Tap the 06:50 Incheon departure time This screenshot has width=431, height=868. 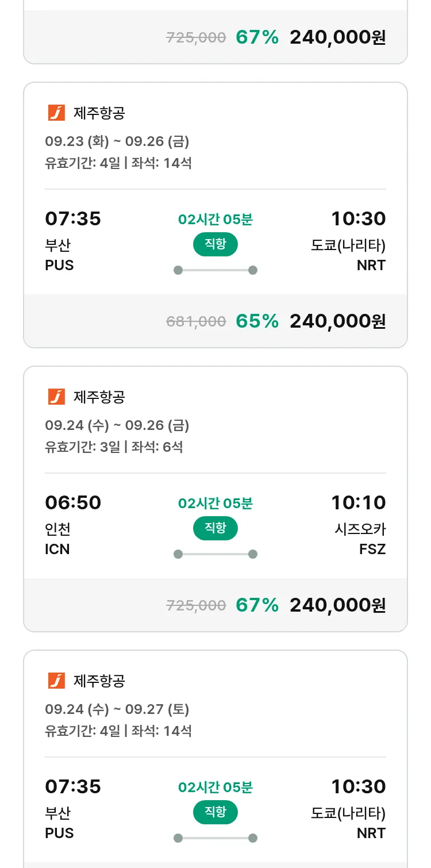click(x=73, y=503)
